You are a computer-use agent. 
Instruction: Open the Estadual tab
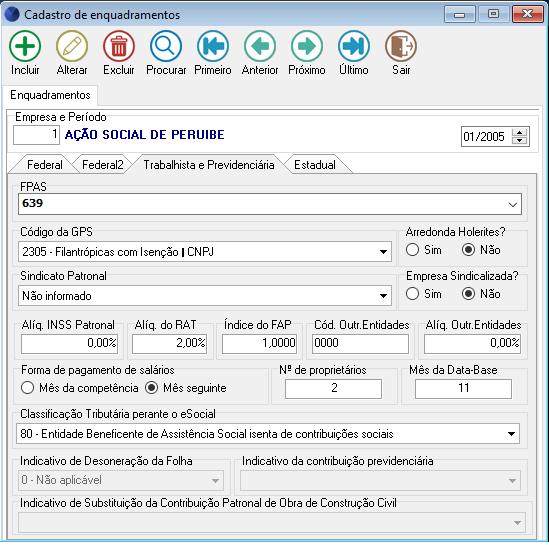pyautogui.click(x=315, y=165)
